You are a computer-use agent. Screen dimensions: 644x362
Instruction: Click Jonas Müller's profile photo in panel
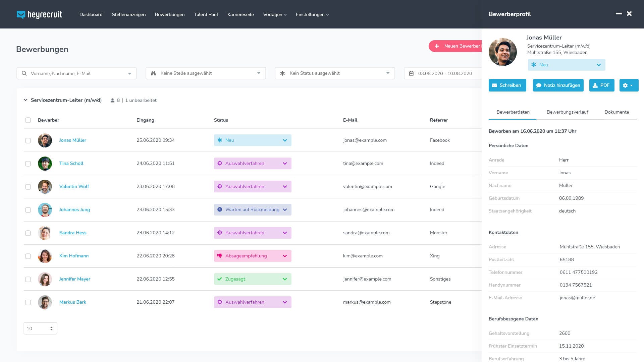point(502,52)
